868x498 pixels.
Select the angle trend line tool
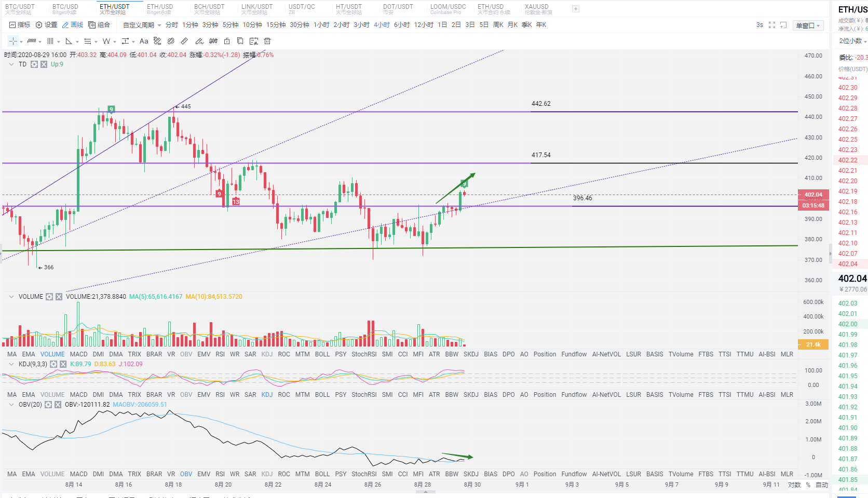(x=69, y=41)
